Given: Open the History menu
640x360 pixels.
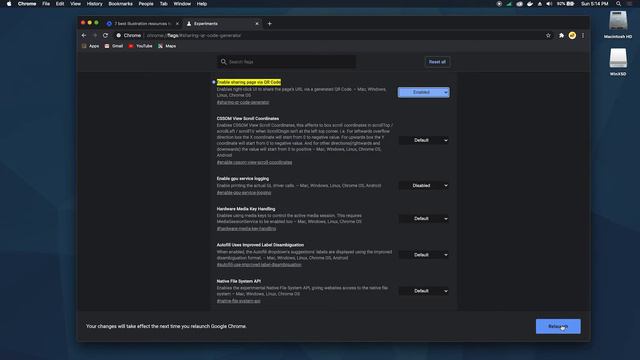Looking at the screenshot, I should click(95, 4).
